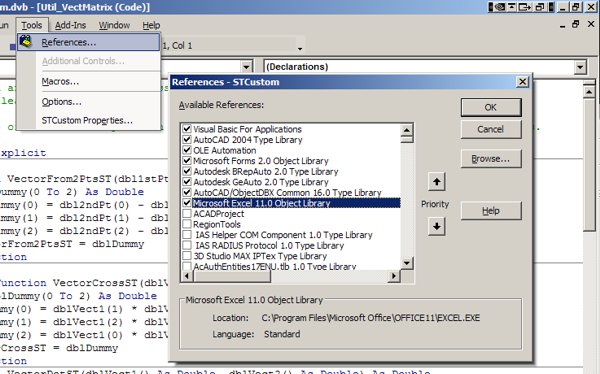Click the references list vertical scrollbar thumb
Image resolution: width=600 pixels, height=374 pixels.
coord(406,139)
